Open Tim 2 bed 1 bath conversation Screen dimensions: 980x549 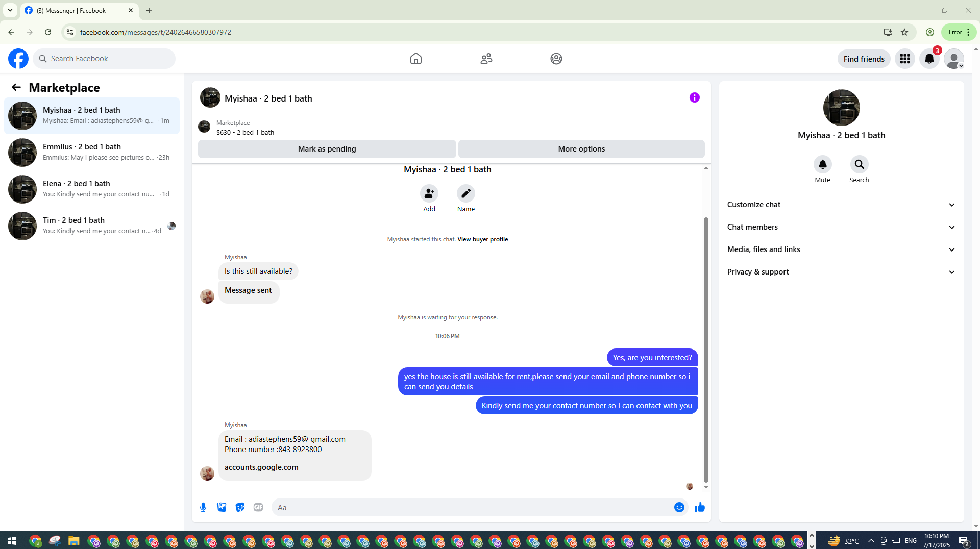coord(92,226)
